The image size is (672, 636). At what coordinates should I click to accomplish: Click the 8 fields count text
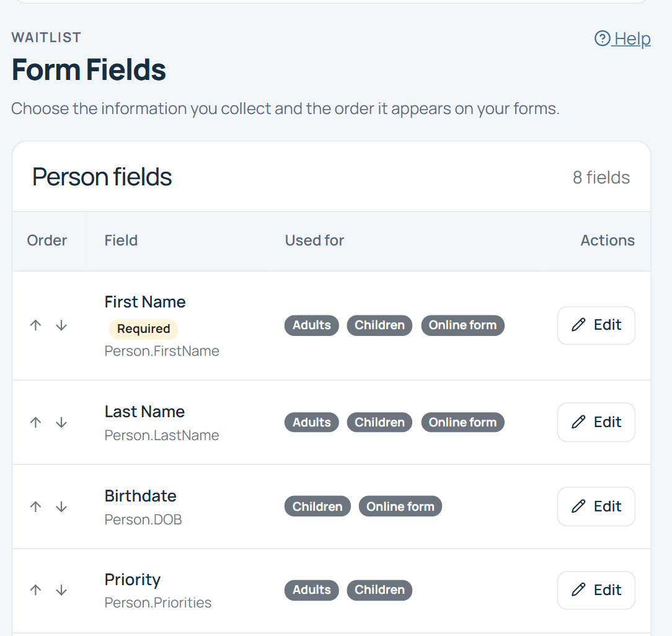pyautogui.click(x=601, y=177)
